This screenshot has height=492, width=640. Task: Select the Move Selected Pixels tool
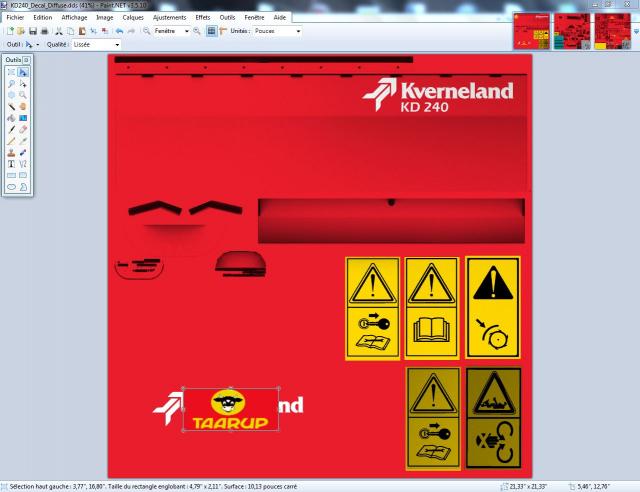pyautogui.click(x=23, y=72)
